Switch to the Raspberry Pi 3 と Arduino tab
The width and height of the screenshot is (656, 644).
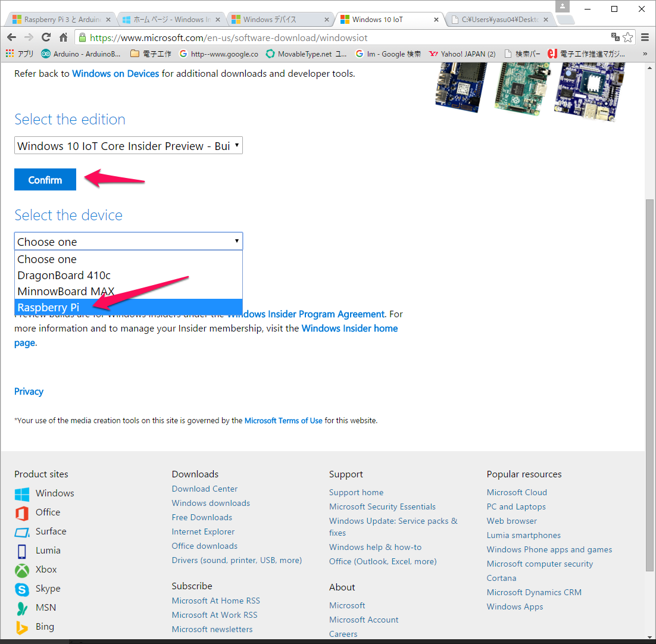[x=62, y=19]
